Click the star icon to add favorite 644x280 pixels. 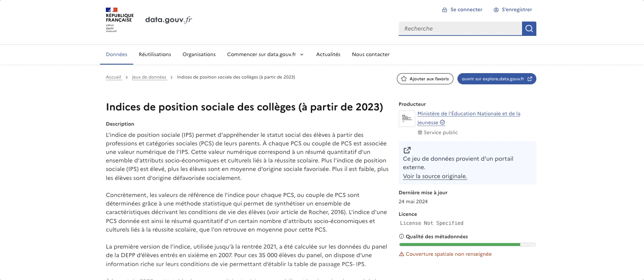[404, 79]
